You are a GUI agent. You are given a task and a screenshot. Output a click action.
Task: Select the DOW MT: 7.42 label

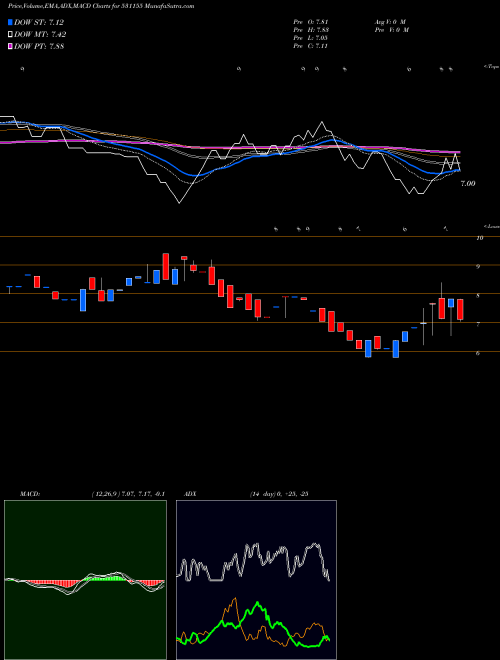coord(40,35)
